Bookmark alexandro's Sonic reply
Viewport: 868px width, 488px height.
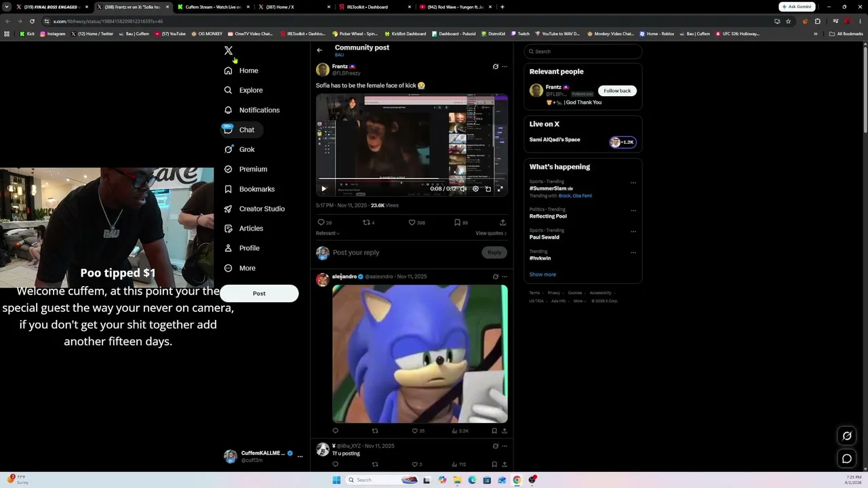click(x=494, y=430)
